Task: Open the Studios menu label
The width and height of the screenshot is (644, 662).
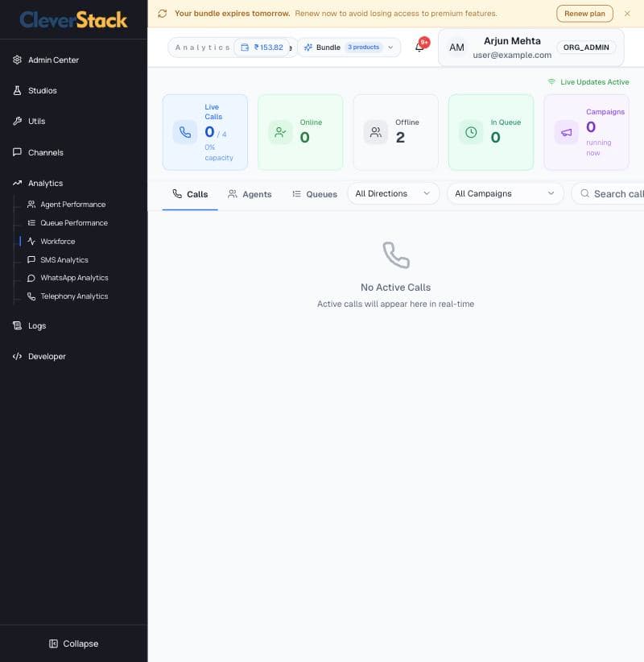Action: [43, 90]
